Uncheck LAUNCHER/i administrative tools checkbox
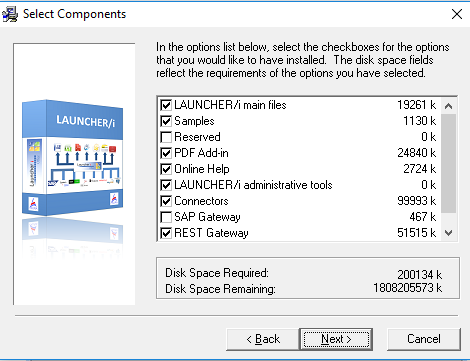The width and height of the screenshot is (470, 361). (x=166, y=185)
